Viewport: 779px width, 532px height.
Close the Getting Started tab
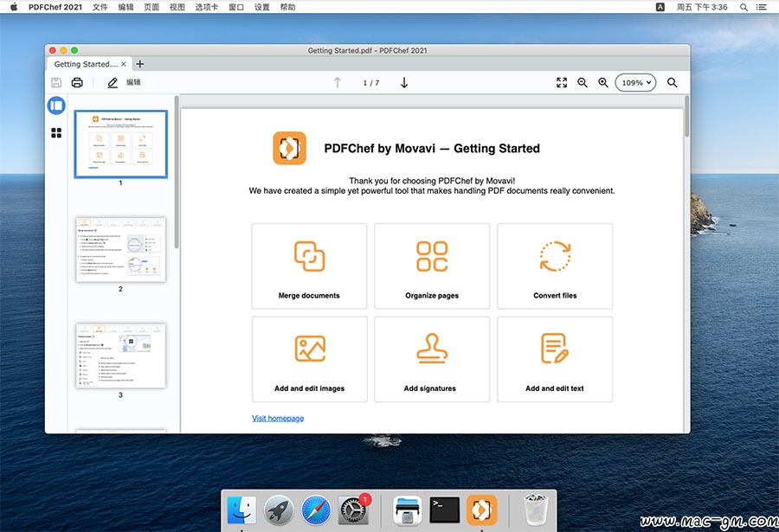point(124,64)
